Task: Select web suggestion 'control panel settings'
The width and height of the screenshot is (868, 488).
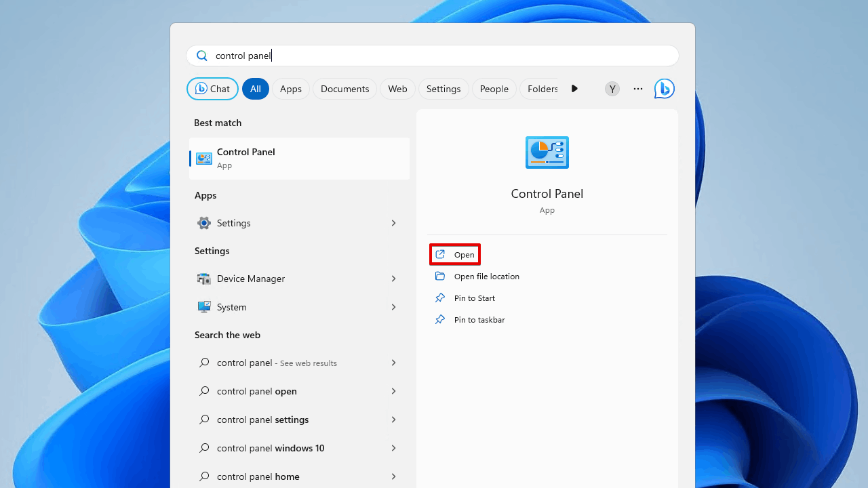Action: [299, 420]
